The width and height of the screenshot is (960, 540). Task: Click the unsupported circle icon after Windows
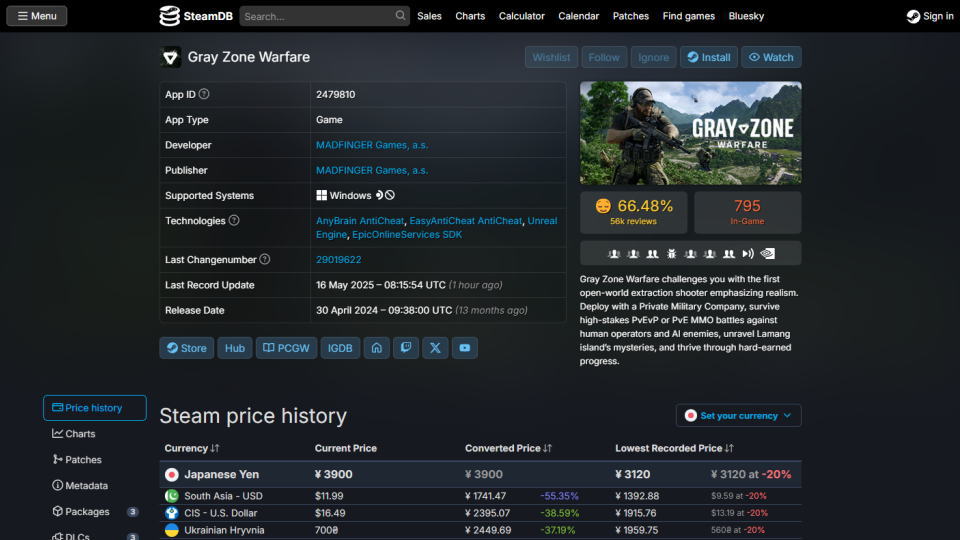click(x=390, y=195)
